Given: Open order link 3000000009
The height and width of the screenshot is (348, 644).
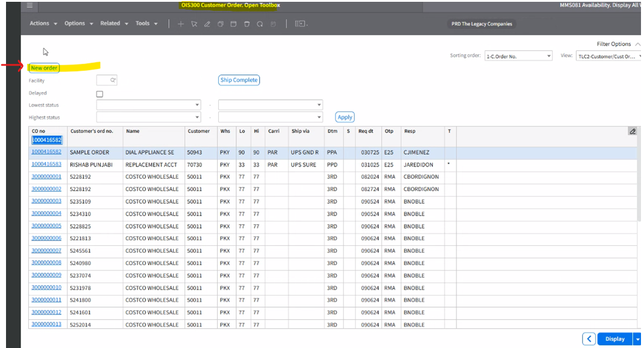Looking at the screenshot, I should [x=46, y=275].
